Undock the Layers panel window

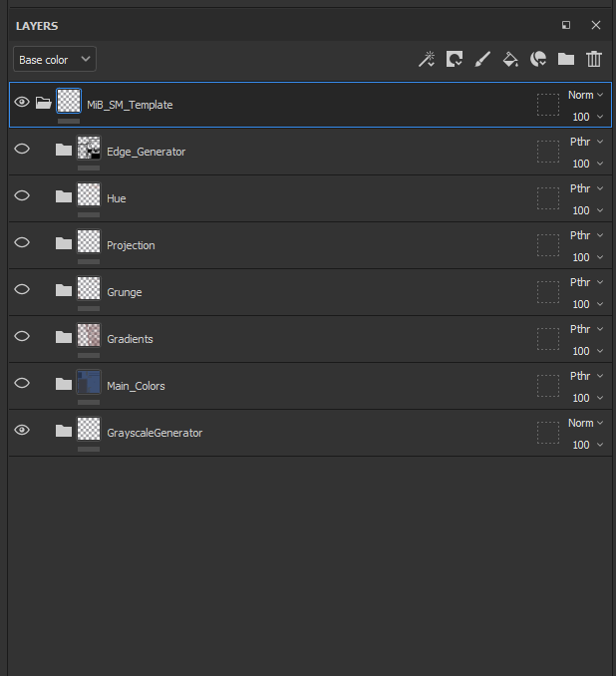click(566, 25)
